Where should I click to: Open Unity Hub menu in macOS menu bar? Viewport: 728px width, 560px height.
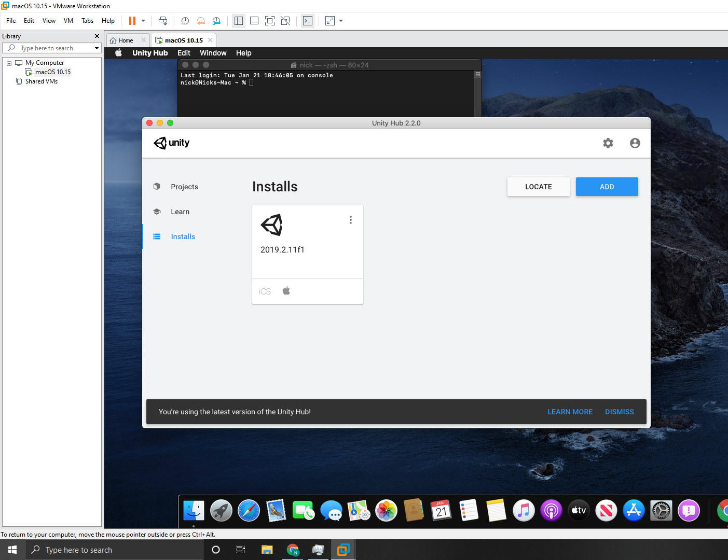point(150,53)
